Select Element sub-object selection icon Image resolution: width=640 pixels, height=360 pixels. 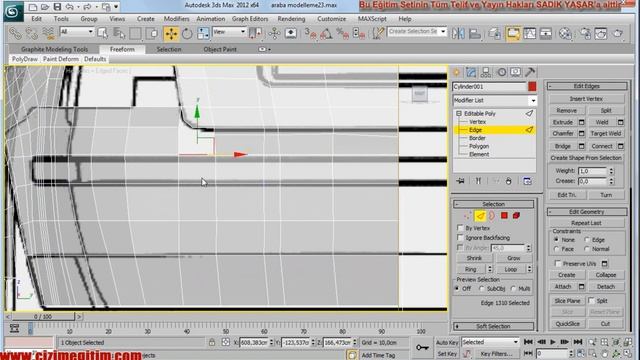click(516, 216)
